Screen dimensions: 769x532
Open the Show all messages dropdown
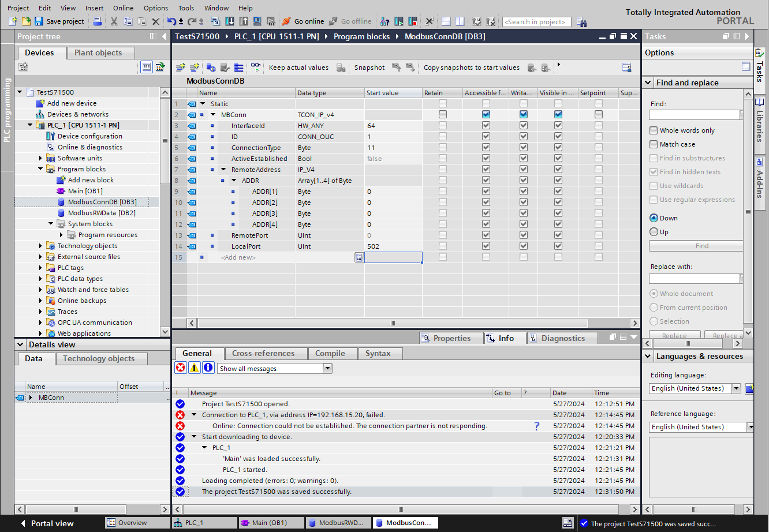tap(328, 368)
